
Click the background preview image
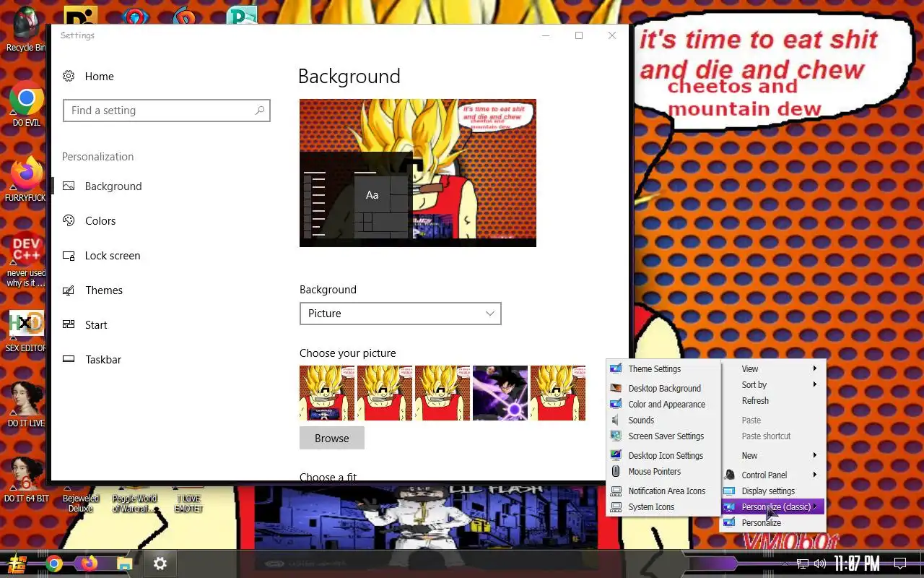(418, 173)
